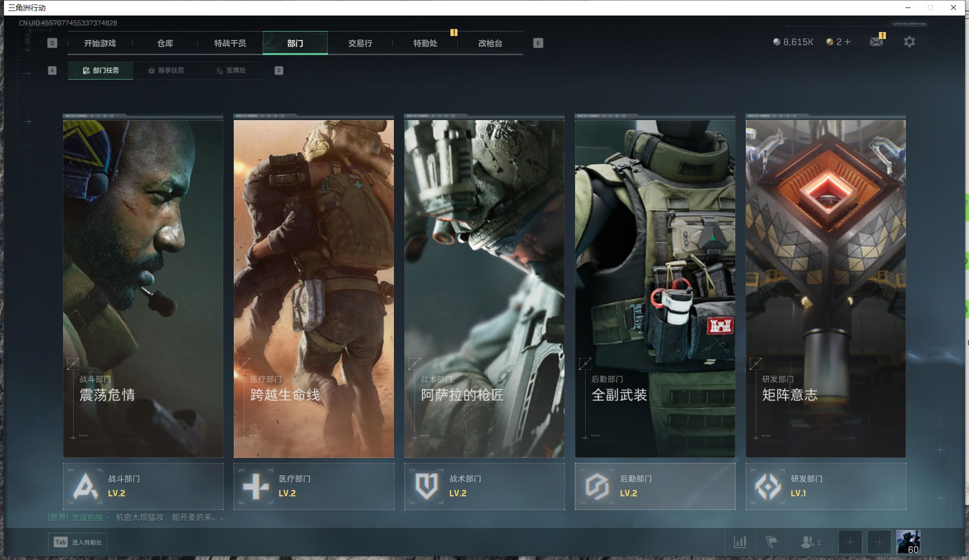
Task: Click the 战斗部门 LV.2 button
Action: [143, 486]
